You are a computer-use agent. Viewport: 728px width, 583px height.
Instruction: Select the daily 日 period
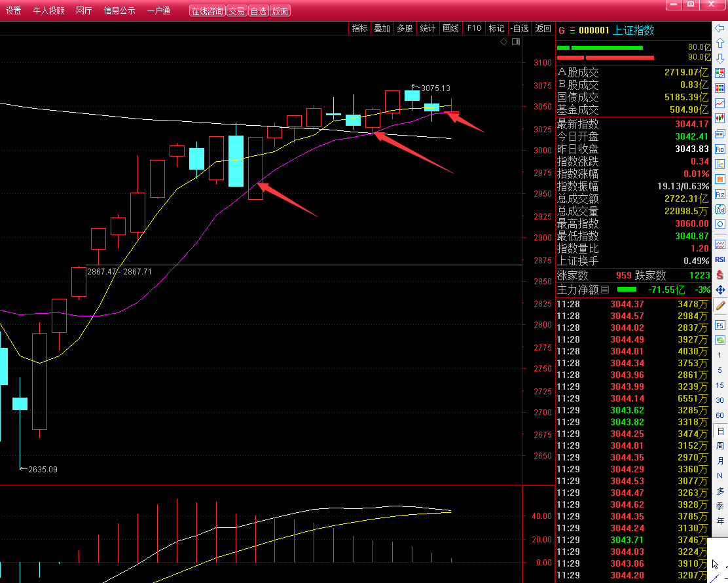click(720, 431)
